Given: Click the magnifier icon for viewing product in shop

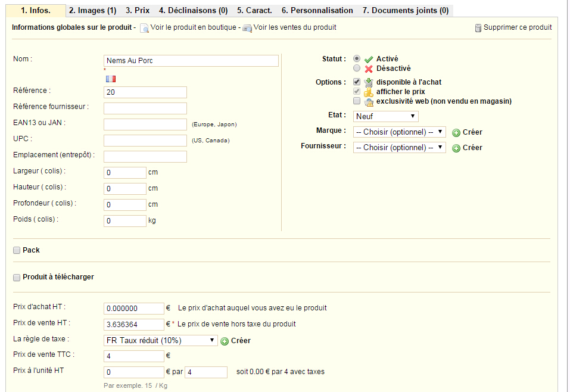Looking at the screenshot, I should [x=144, y=28].
